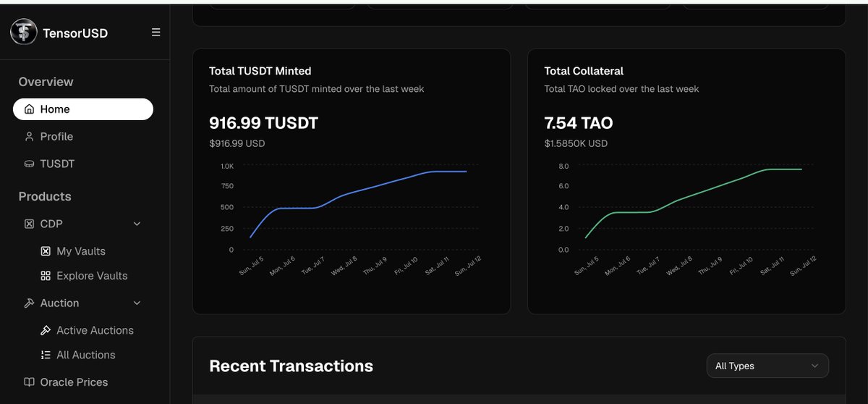Click the My Vaults icon
The height and width of the screenshot is (404, 868).
45,251
